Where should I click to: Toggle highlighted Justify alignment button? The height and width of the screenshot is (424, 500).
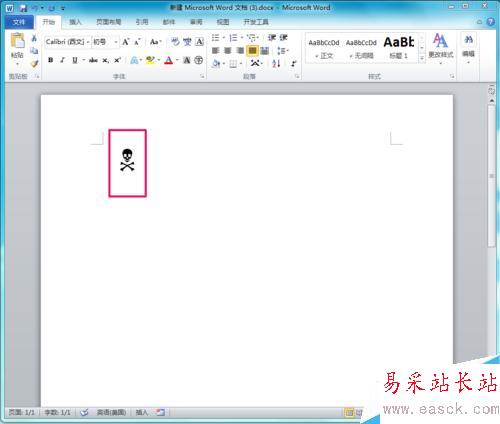[x=252, y=51]
